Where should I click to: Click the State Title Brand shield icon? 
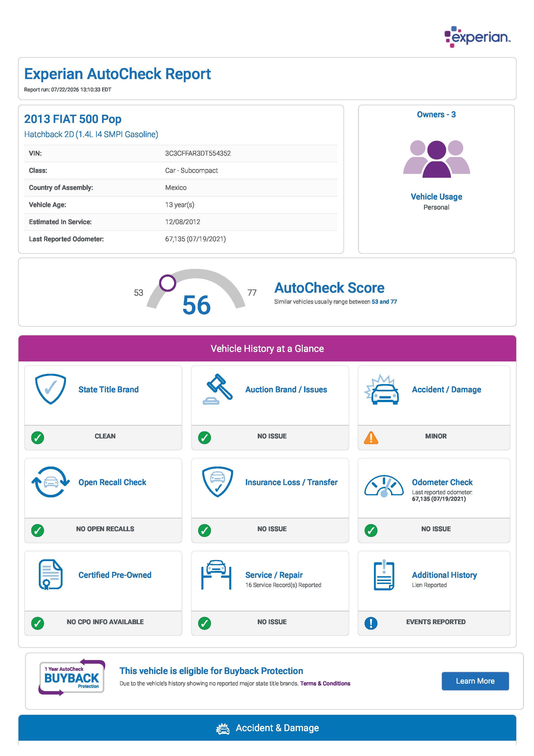coord(50,389)
